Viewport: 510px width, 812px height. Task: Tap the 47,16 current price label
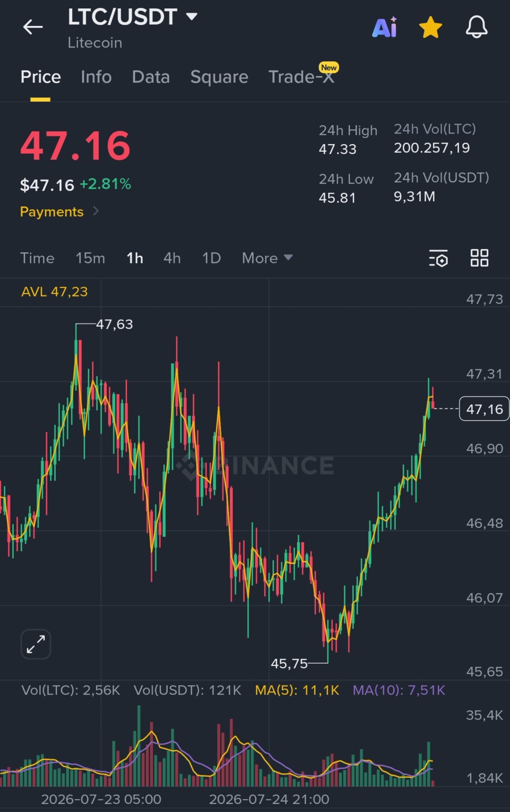point(484,409)
